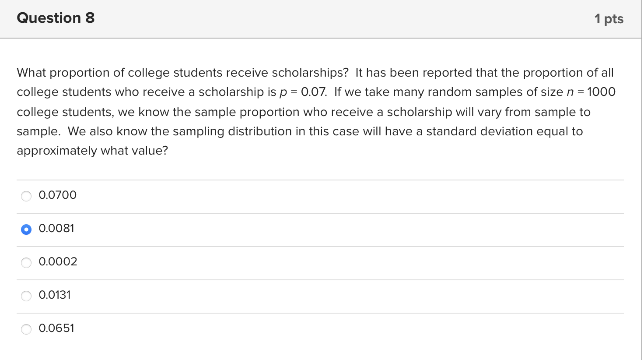644x360 pixels.
Task: Choose the 0.0002 radio button
Action: 26,262
